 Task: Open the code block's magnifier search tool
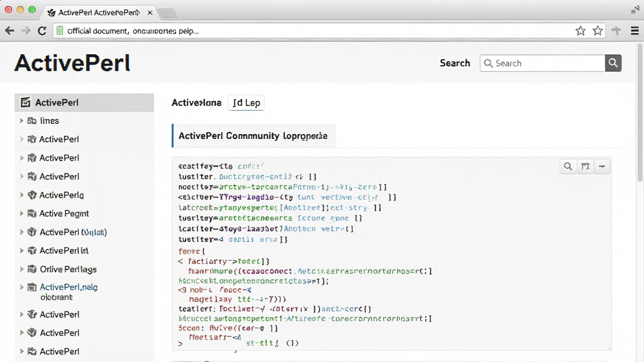[x=568, y=166]
